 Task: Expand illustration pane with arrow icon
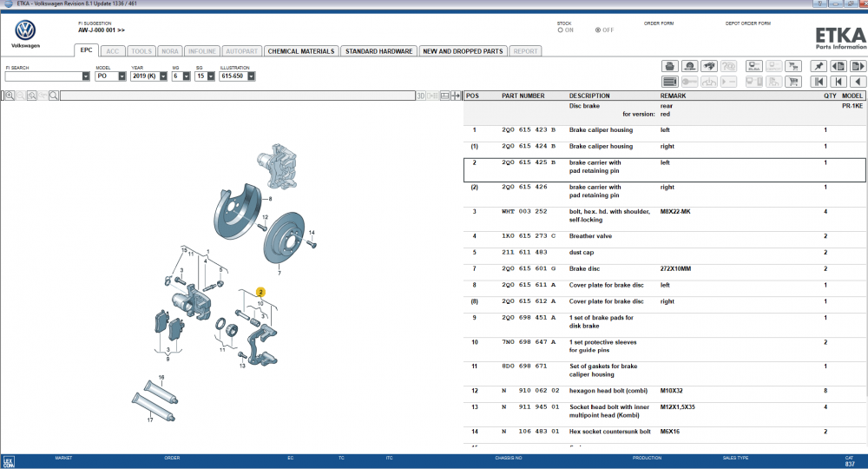tap(456, 96)
